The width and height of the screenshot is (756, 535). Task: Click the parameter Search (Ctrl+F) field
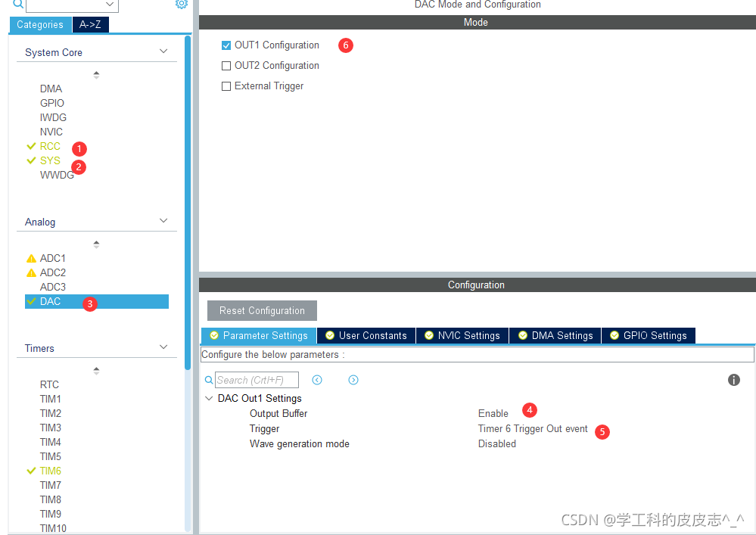click(x=257, y=380)
